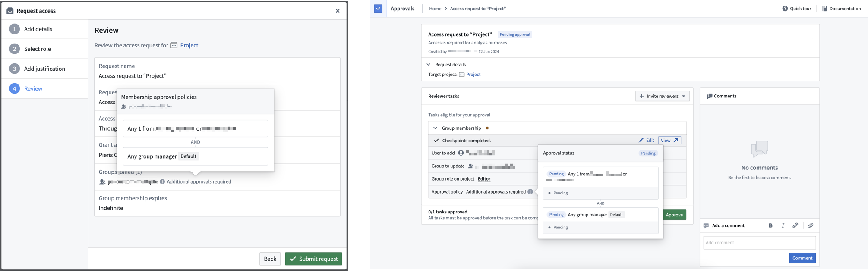The image size is (868, 272).
Task: Click 'Access is required for analysis purposes' text
Action: click(467, 43)
